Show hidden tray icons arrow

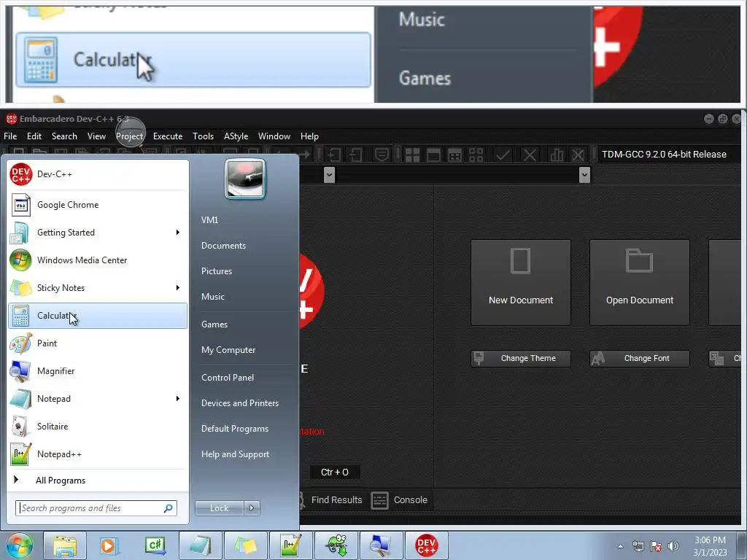[x=620, y=546]
